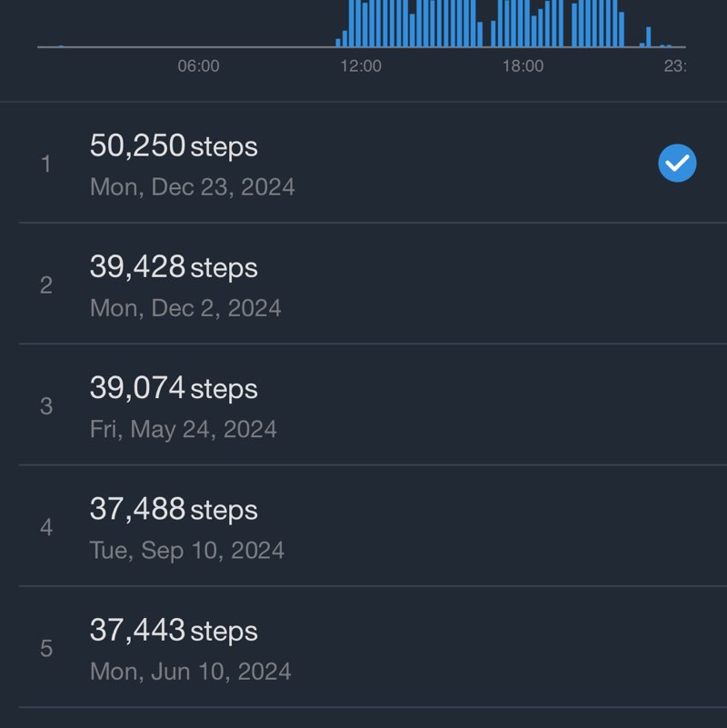Tap rank number 1 in the list
The height and width of the screenshot is (728, 727).
coord(46,165)
